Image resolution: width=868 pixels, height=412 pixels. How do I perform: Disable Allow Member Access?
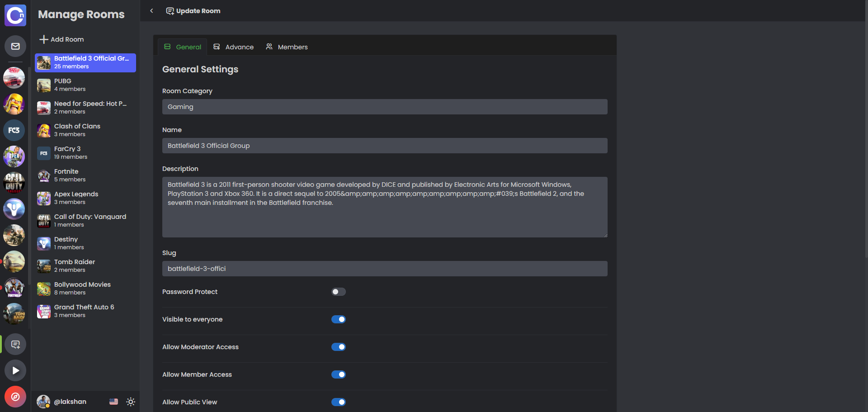pos(338,374)
